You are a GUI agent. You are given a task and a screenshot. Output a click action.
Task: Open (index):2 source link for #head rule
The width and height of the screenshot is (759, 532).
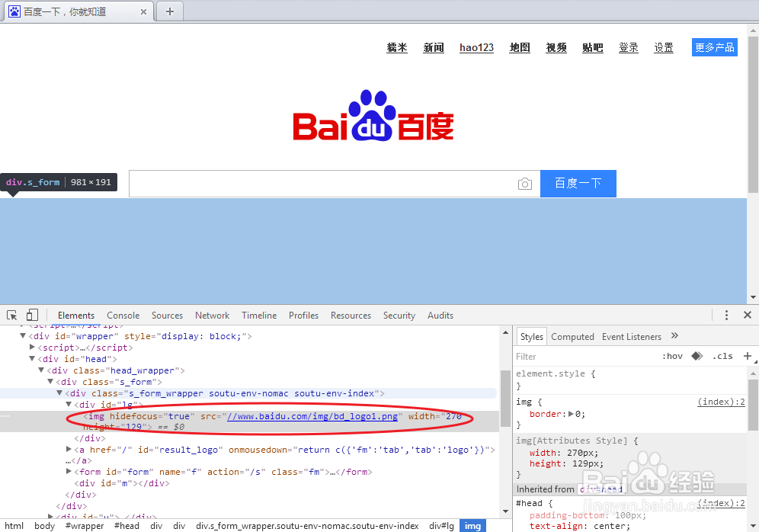pos(721,504)
